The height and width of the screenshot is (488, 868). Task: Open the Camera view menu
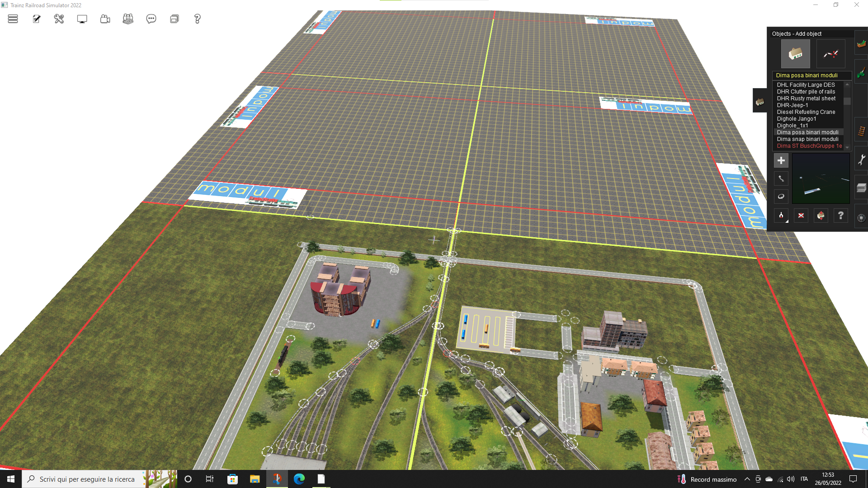pos(105,19)
